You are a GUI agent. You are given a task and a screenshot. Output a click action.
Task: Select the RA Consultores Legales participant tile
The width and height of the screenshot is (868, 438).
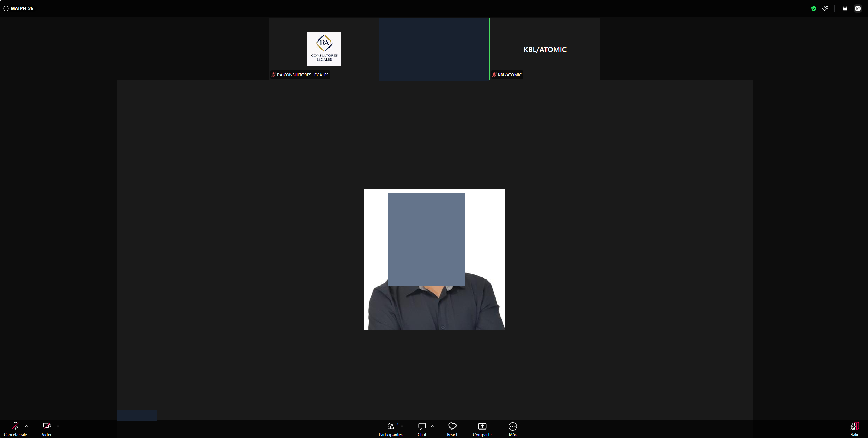click(x=324, y=49)
